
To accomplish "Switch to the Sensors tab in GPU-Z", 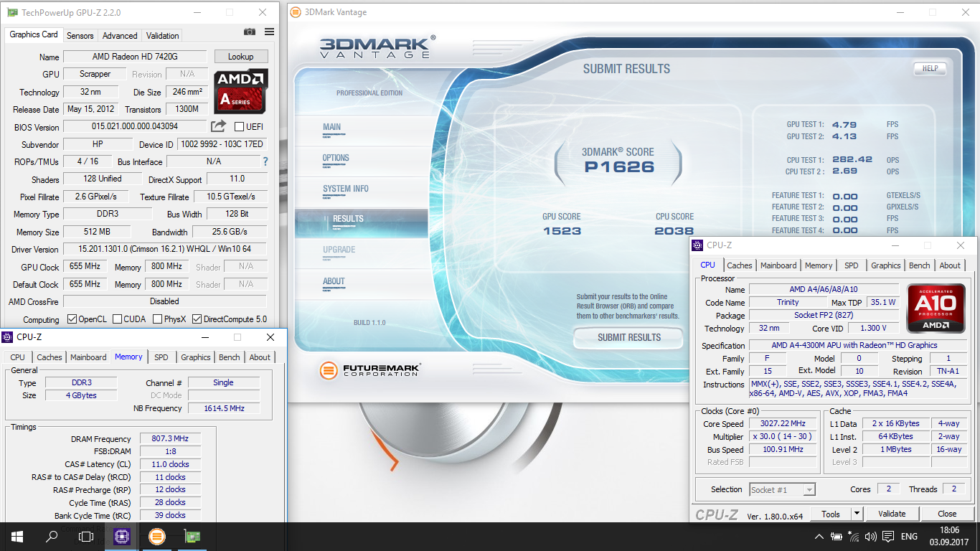I will (80, 36).
